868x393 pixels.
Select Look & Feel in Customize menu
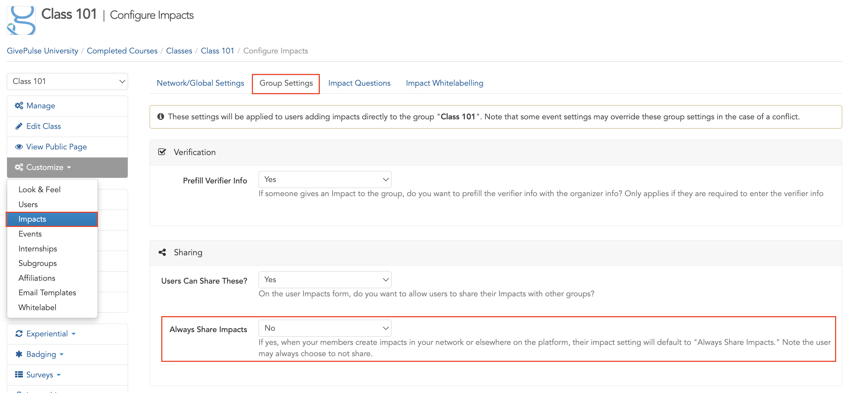coord(52,189)
